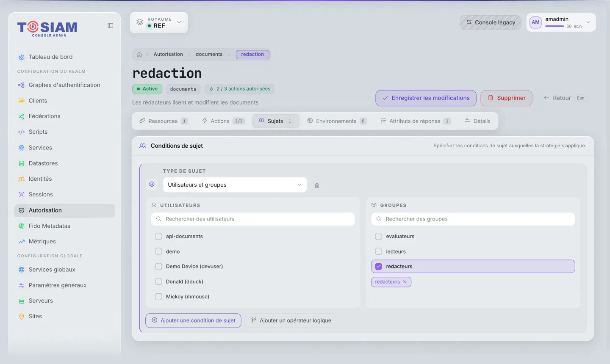
Task: Open the Attributs de réponse tab
Action: [416, 121]
